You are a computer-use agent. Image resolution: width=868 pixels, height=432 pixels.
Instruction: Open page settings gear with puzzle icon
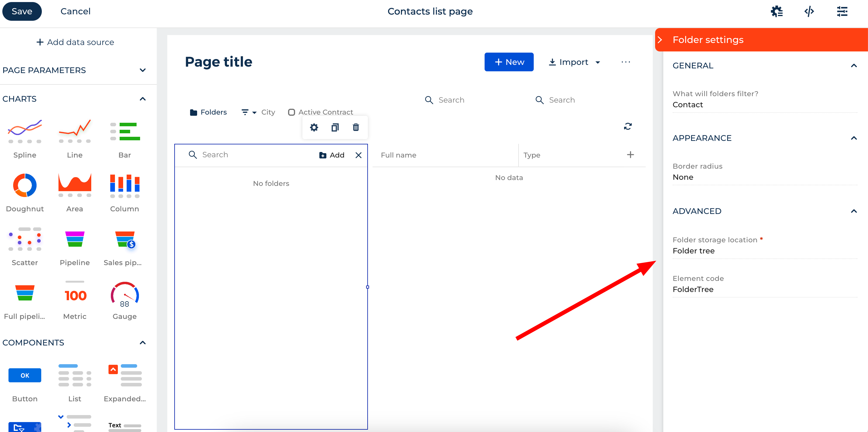click(x=776, y=11)
